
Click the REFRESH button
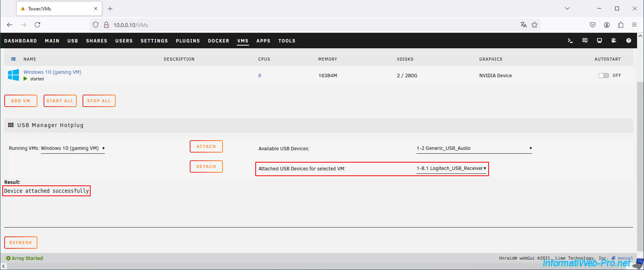click(x=21, y=243)
